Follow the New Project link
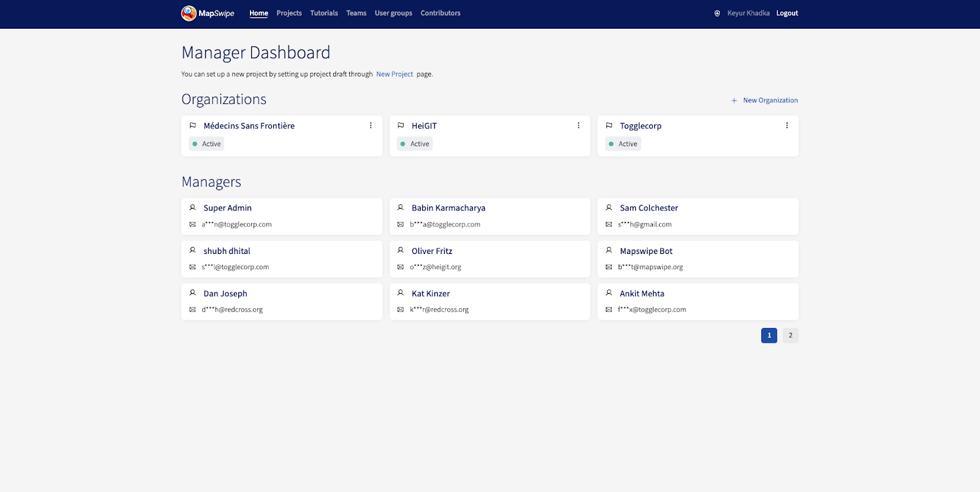 tap(394, 74)
